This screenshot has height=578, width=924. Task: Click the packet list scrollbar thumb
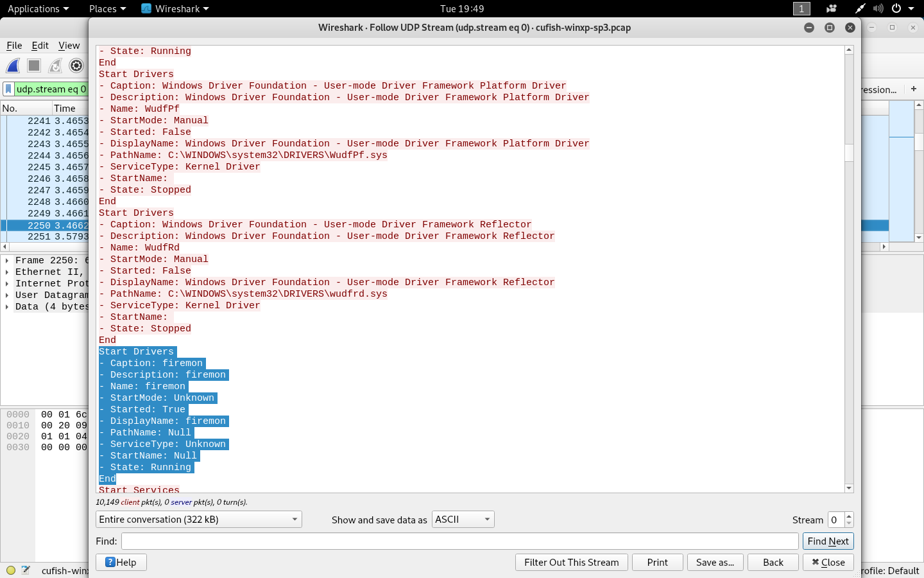[x=919, y=141]
